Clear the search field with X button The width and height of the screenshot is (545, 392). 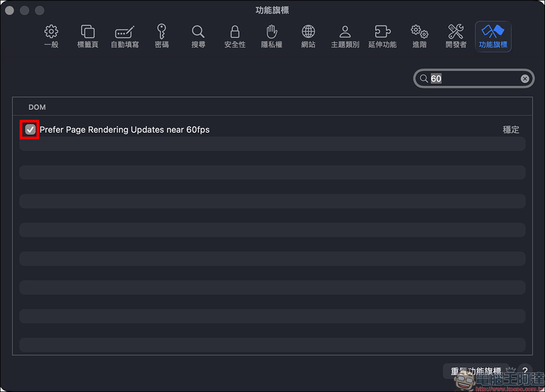point(525,79)
